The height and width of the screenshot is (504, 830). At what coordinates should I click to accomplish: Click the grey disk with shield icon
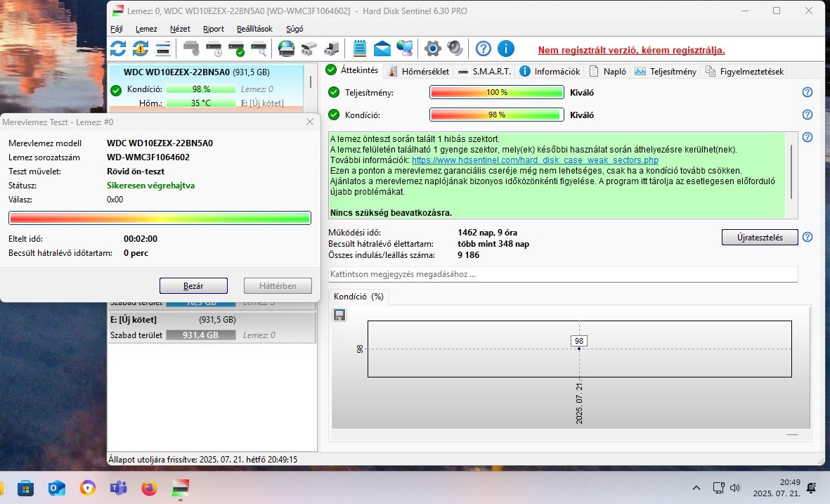pos(191,49)
